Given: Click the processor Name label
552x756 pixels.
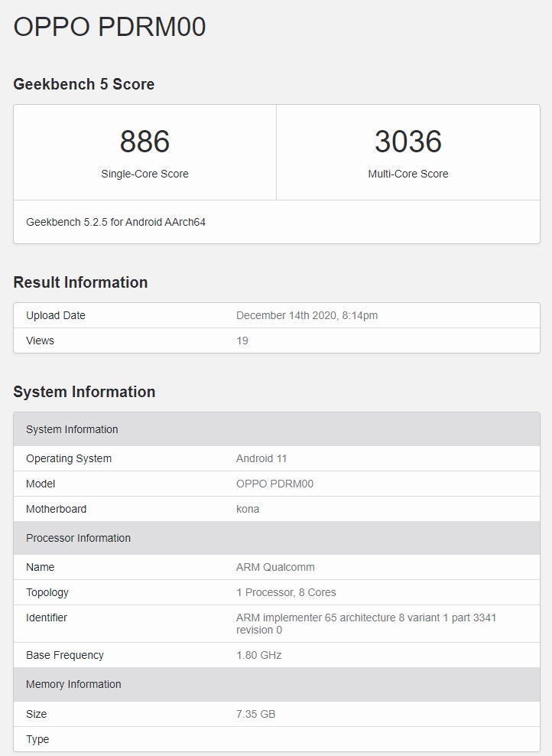Looking at the screenshot, I should point(40,567).
